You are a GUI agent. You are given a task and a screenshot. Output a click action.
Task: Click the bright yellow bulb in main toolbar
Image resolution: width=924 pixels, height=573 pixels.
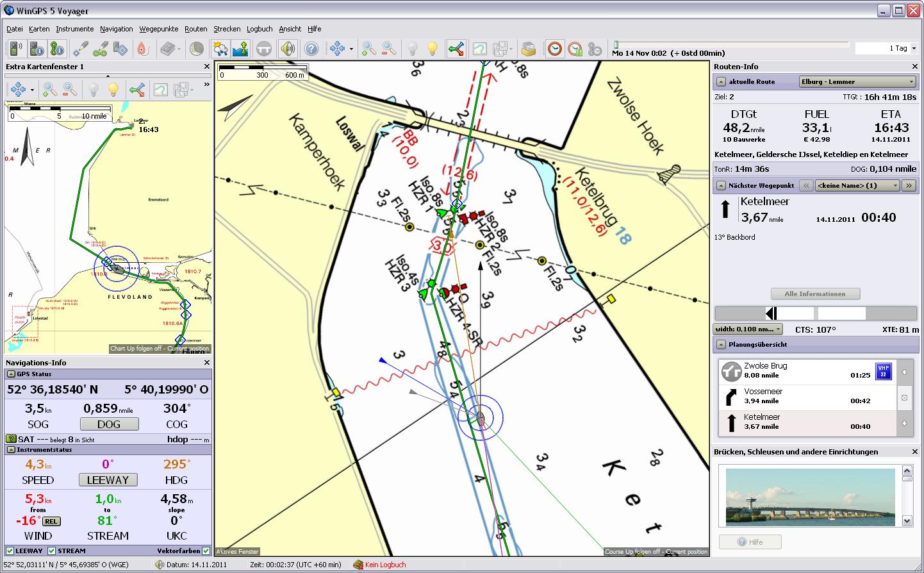tap(433, 49)
